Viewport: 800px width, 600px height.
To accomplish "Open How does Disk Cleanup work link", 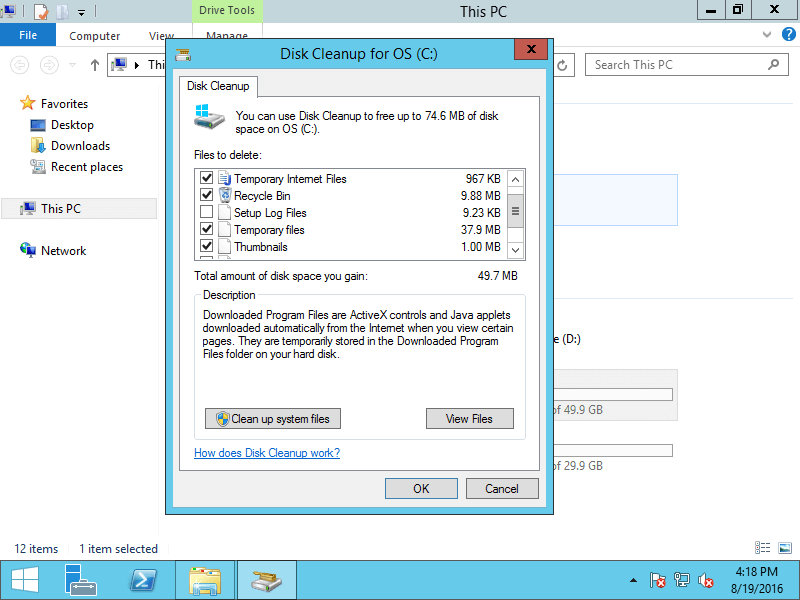I will click(267, 453).
